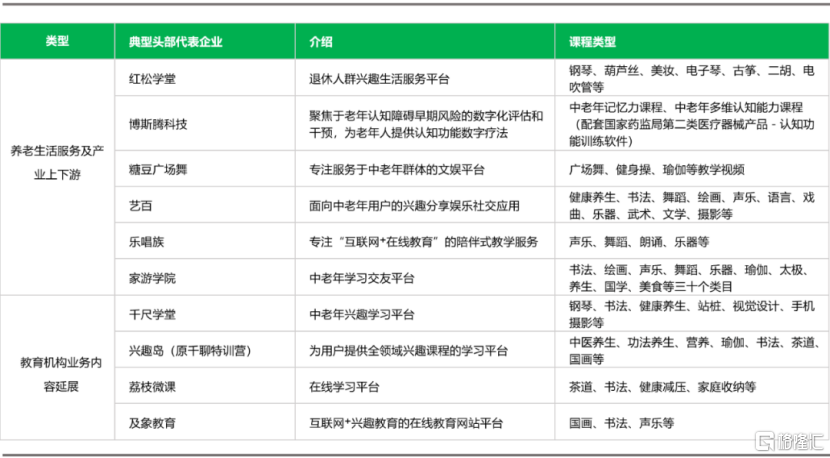Screen dimensions: 830x458
Task: Click the company name 家游学院
Action: (x=152, y=278)
